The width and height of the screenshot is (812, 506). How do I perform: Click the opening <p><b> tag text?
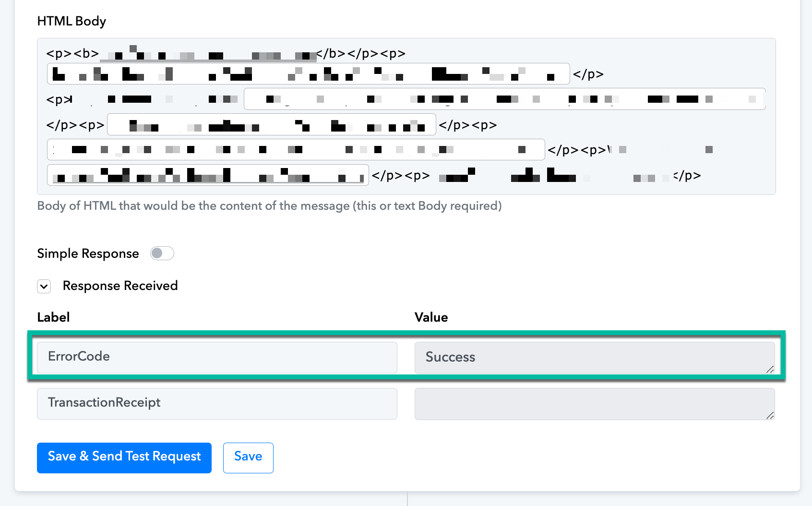[x=72, y=53]
